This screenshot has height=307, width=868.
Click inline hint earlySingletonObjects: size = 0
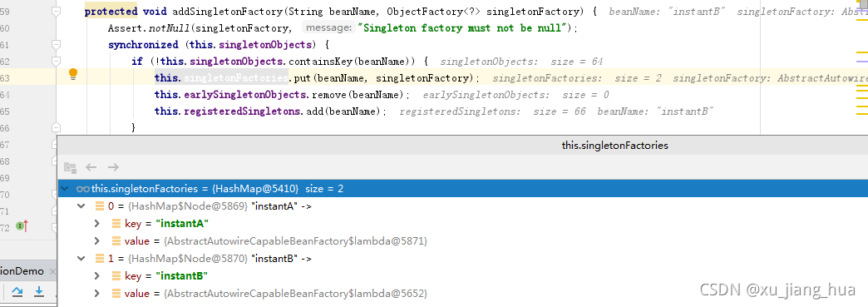point(516,95)
